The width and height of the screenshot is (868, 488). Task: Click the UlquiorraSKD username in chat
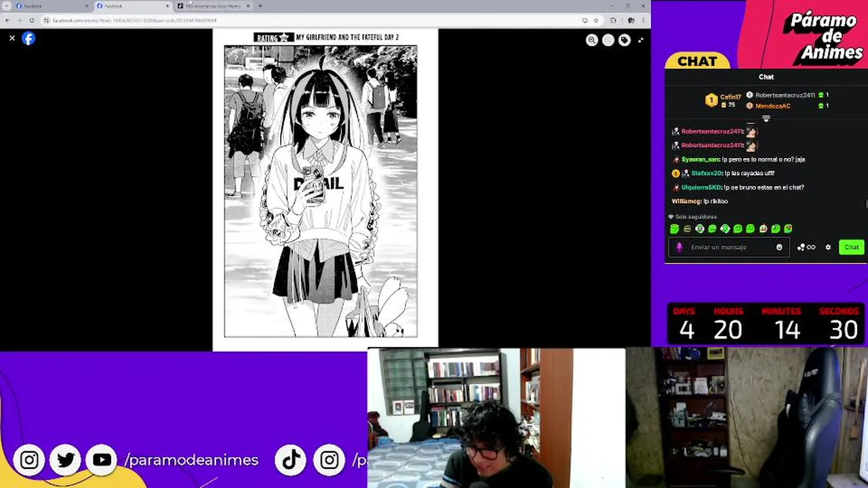click(x=701, y=187)
